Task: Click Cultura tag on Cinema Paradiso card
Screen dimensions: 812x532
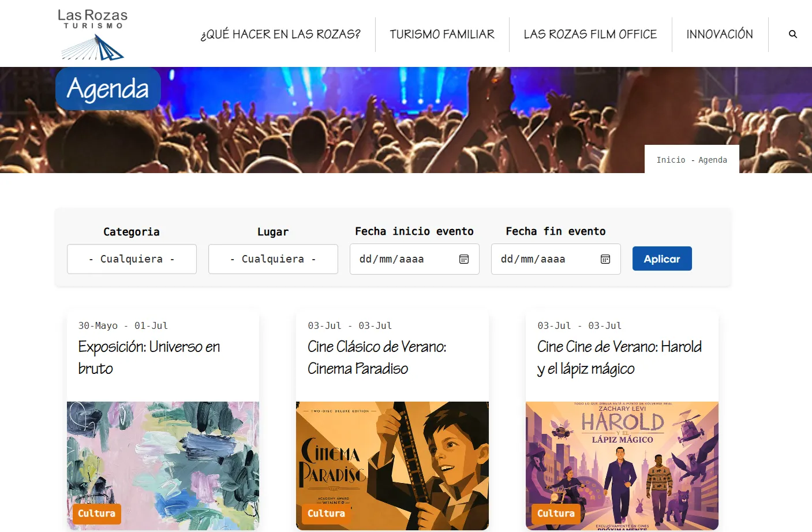Action: point(326,514)
